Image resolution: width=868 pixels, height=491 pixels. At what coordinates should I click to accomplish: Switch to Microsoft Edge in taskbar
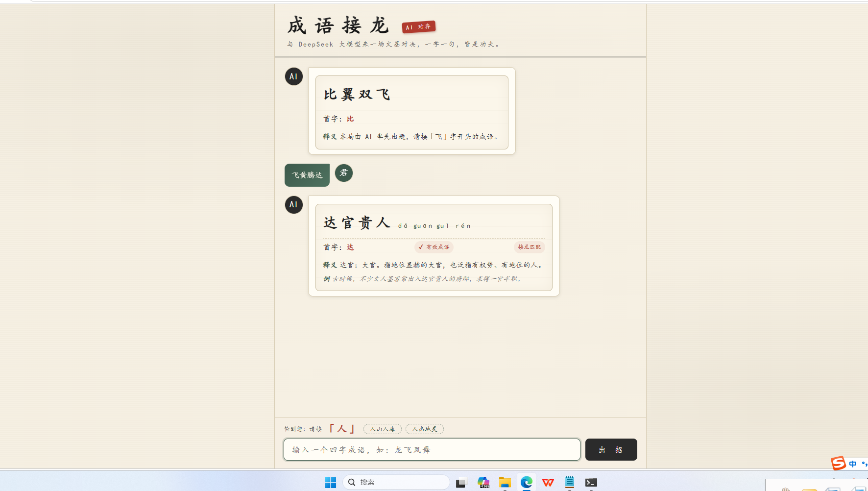pyautogui.click(x=527, y=483)
